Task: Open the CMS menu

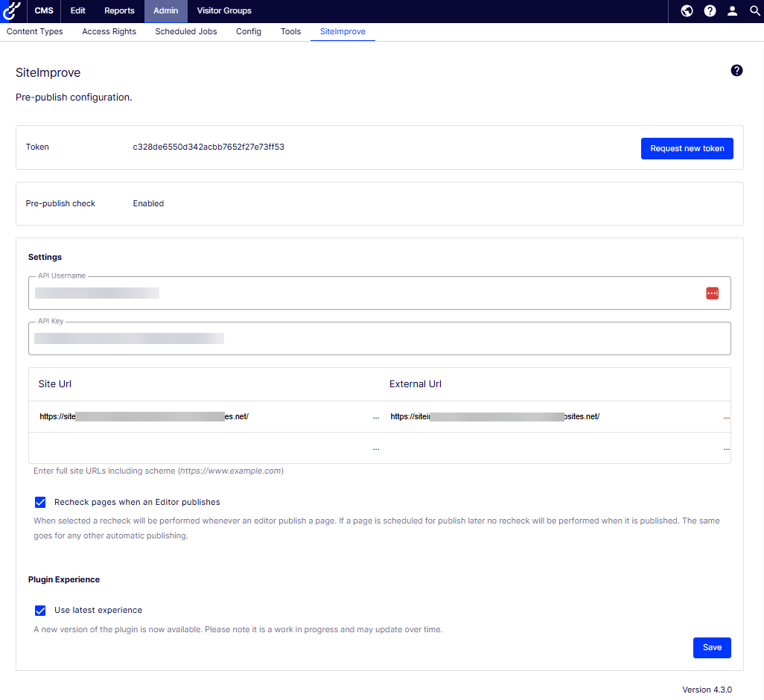Action: [x=44, y=10]
